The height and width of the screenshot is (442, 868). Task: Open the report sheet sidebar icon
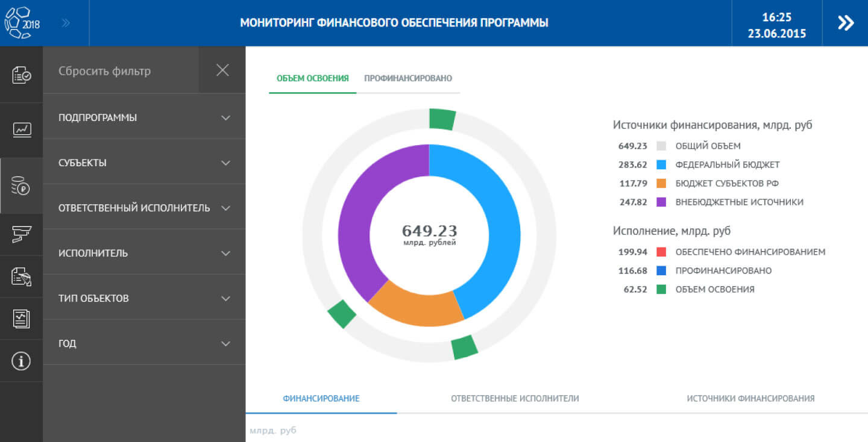(22, 319)
